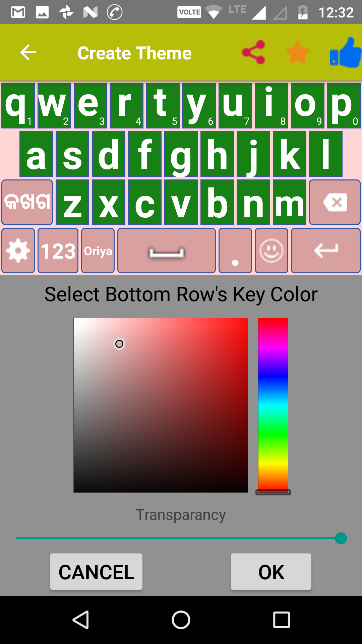Tap the a key
The width and height of the screenshot is (362, 644).
click(x=36, y=154)
